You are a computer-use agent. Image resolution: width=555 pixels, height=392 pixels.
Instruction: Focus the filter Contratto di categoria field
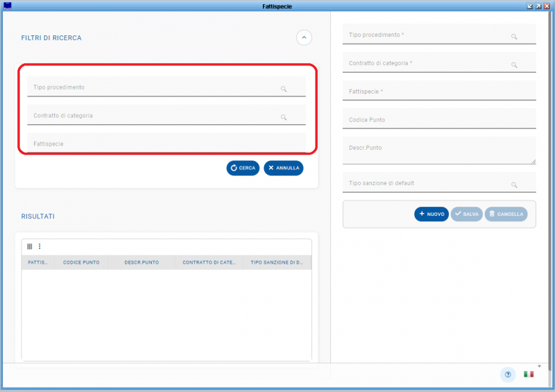166,115
